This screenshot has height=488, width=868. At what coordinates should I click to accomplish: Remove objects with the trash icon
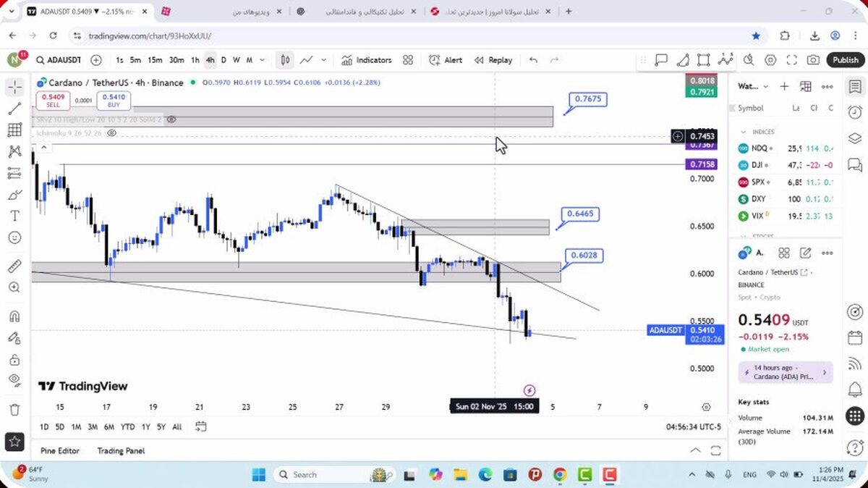(14, 410)
